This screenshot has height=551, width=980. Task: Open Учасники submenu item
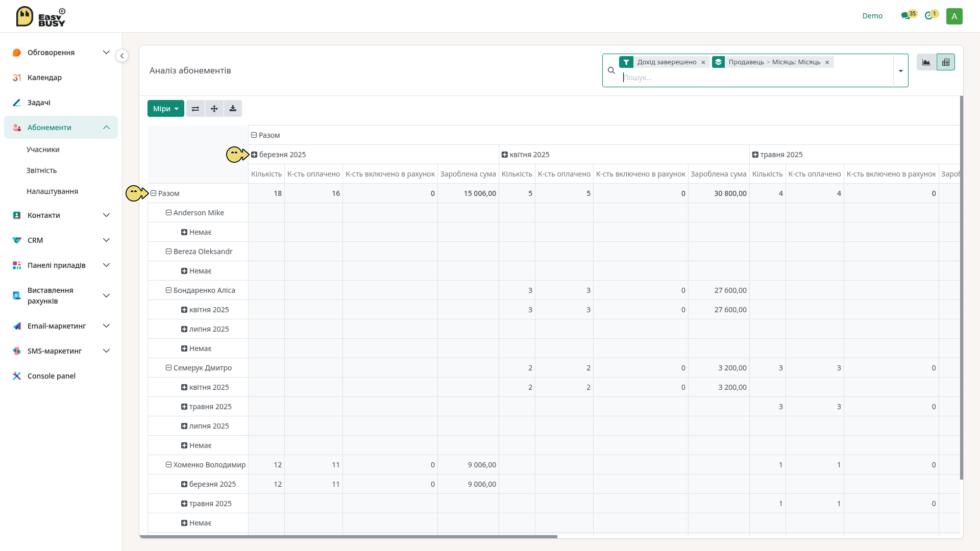click(x=43, y=149)
